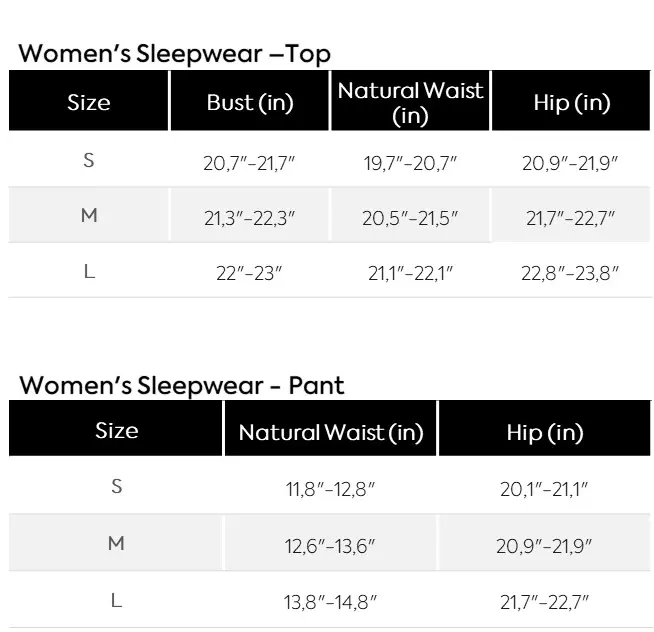Select the Top table's Hip (in) header
Screen dimensions: 654x632
tap(572, 103)
